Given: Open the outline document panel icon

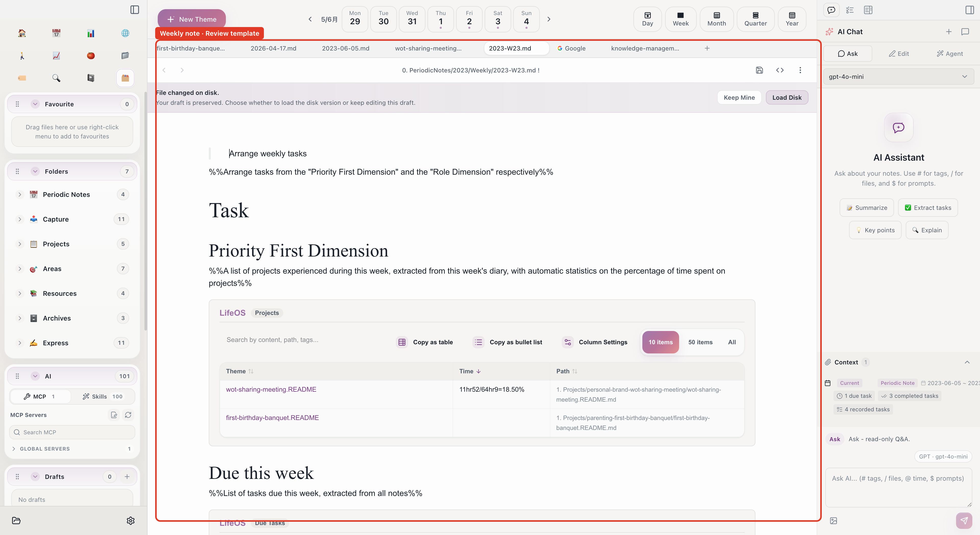Looking at the screenshot, I should 868,10.
